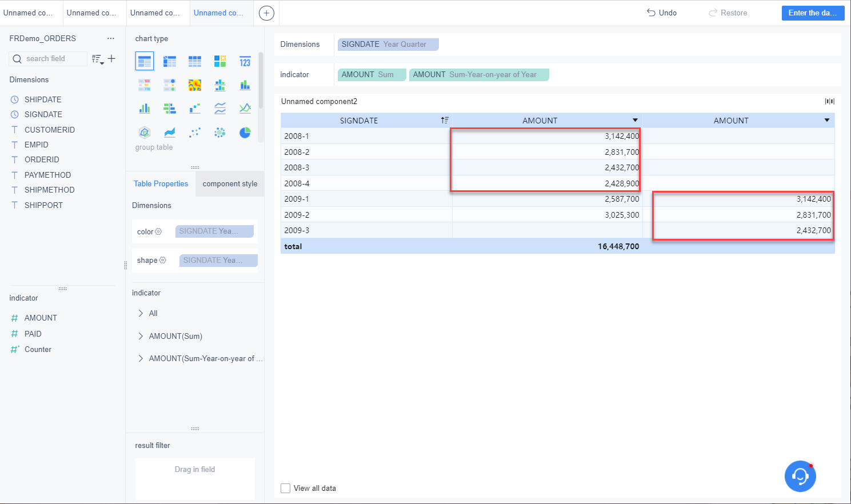The image size is (851, 504).
Task: Choose the waterfall chart type
Action: 195,109
